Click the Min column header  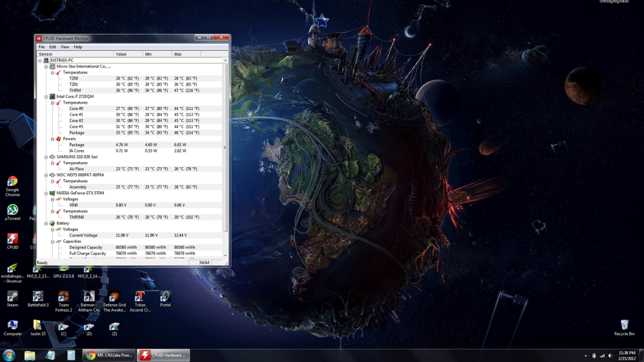(157, 54)
